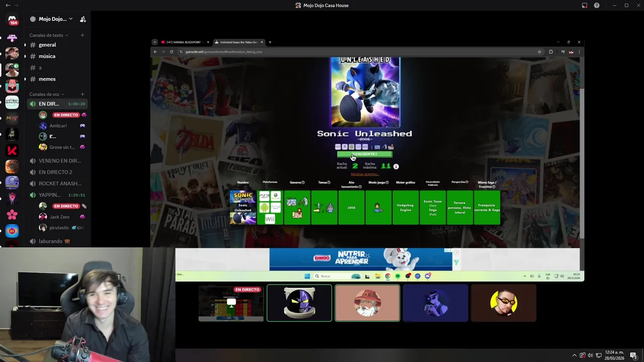Join the VENENO EN DIR... voice channel
Viewport: 644px width, 362px height.
coord(58,161)
